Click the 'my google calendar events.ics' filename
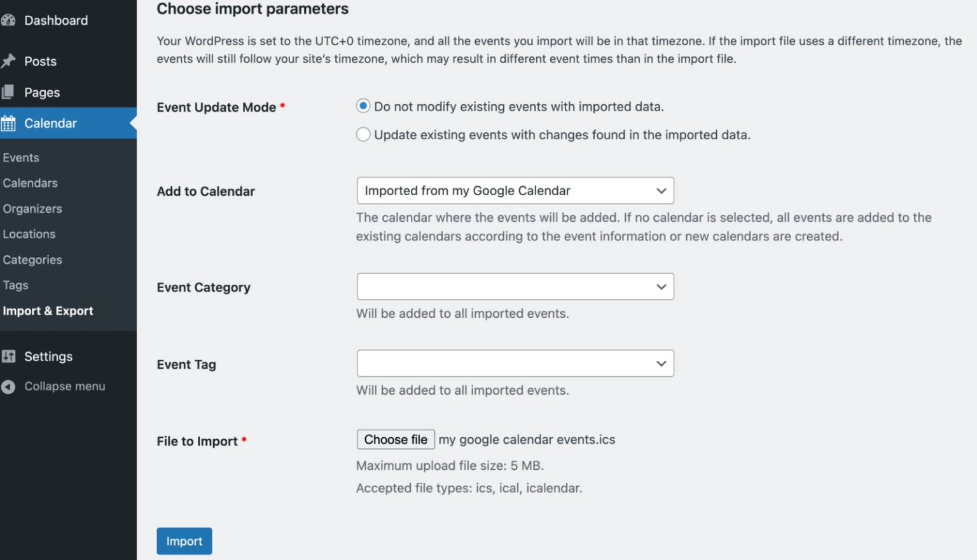Image resolution: width=977 pixels, height=560 pixels. pyautogui.click(x=526, y=439)
